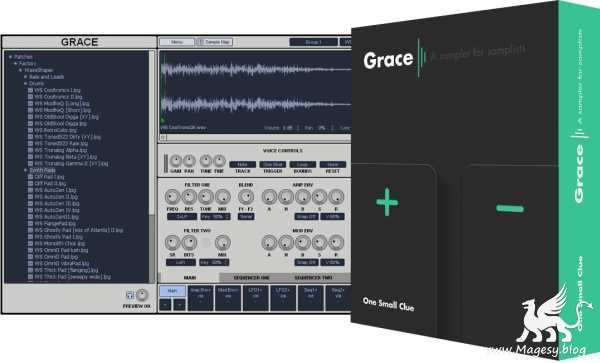Switch to the SEQUENCER TWO tab
The height and width of the screenshot is (363, 600).
pos(314,278)
